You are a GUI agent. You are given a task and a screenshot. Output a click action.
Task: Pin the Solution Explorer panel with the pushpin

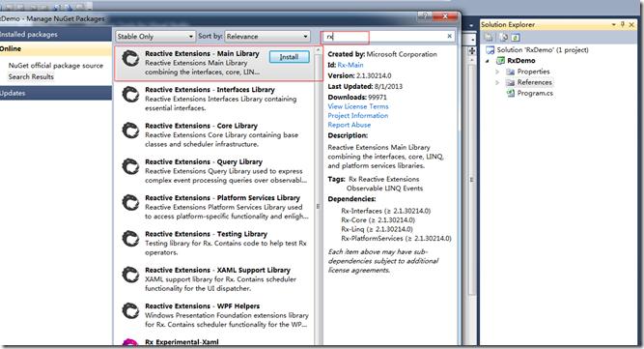pyautogui.click(x=623, y=25)
